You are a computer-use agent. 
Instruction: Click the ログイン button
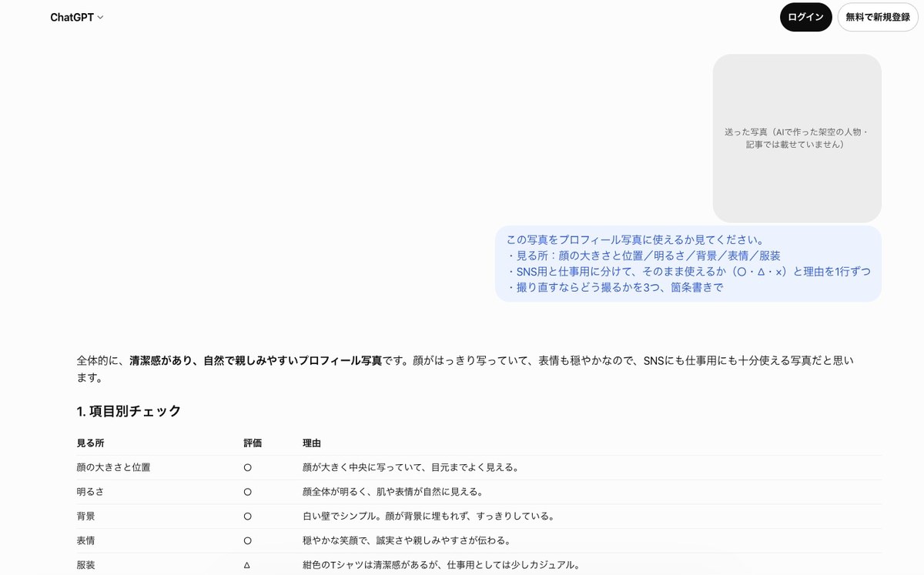pos(805,17)
